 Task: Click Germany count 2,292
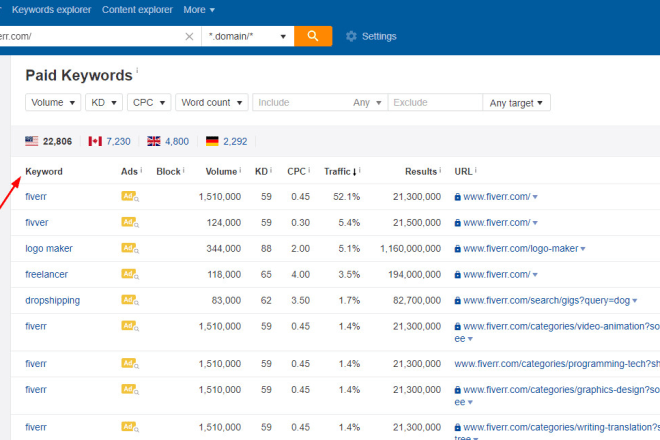click(x=235, y=141)
